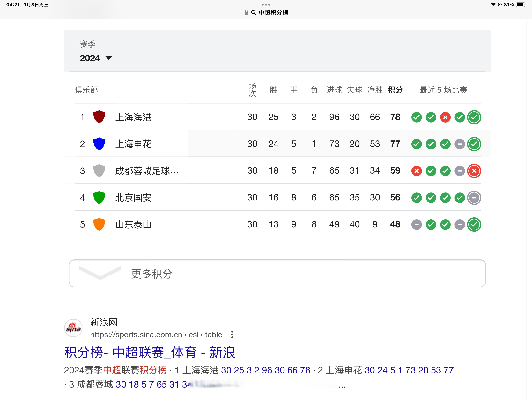Screen dimensions: 532x399
Task: Click the 净胜 column header
Action: (375, 90)
